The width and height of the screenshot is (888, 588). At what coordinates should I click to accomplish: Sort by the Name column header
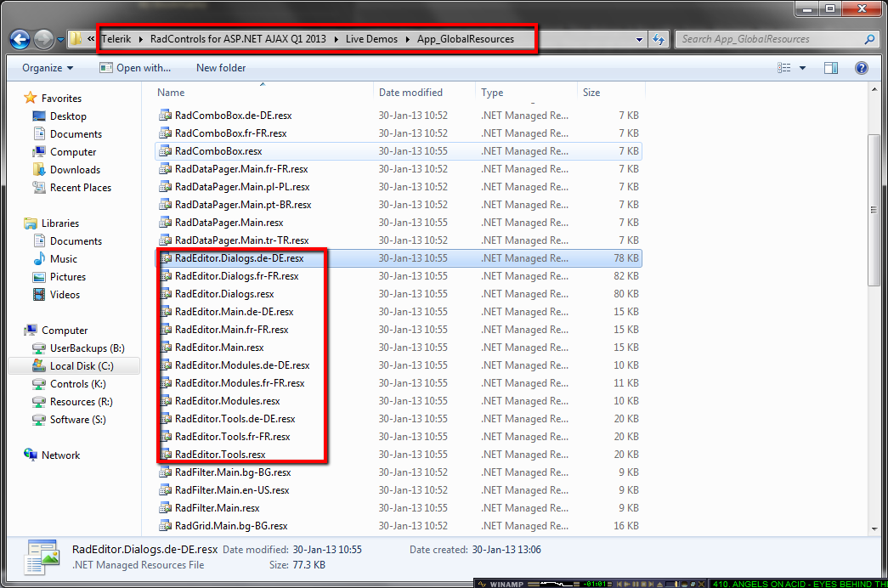click(x=171, y=93)
